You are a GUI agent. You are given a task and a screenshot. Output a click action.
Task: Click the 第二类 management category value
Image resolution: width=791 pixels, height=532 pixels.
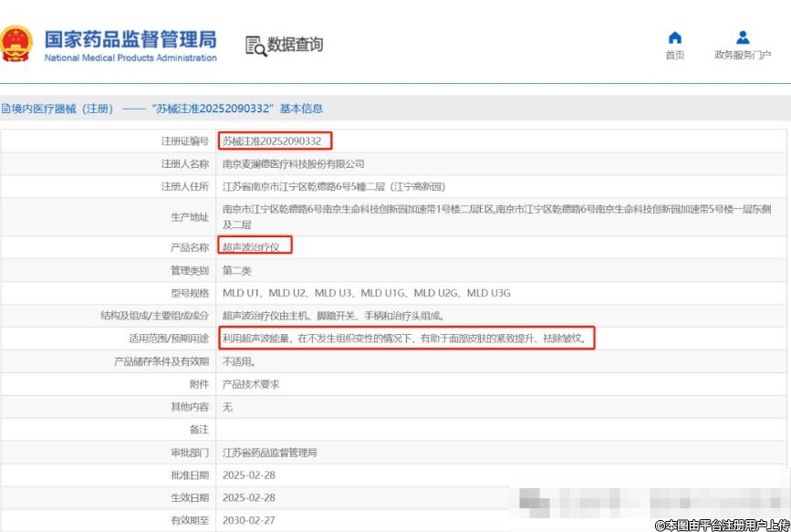236,270
